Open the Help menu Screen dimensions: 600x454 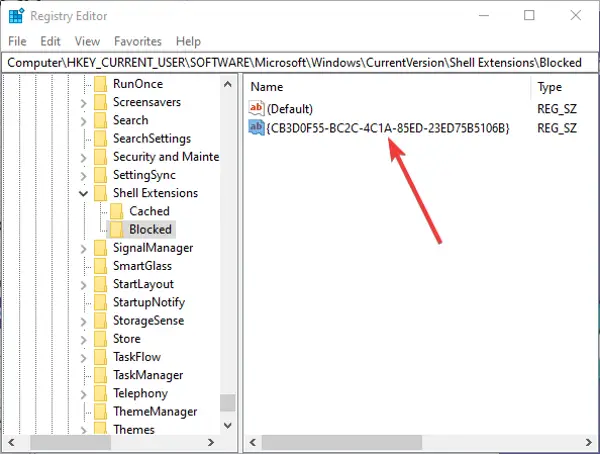[188, 41]
